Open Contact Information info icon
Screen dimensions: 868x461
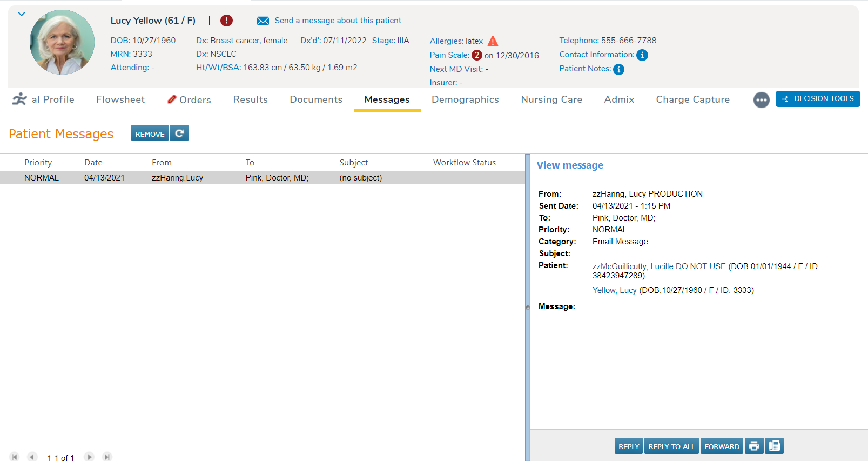point(642,55)
